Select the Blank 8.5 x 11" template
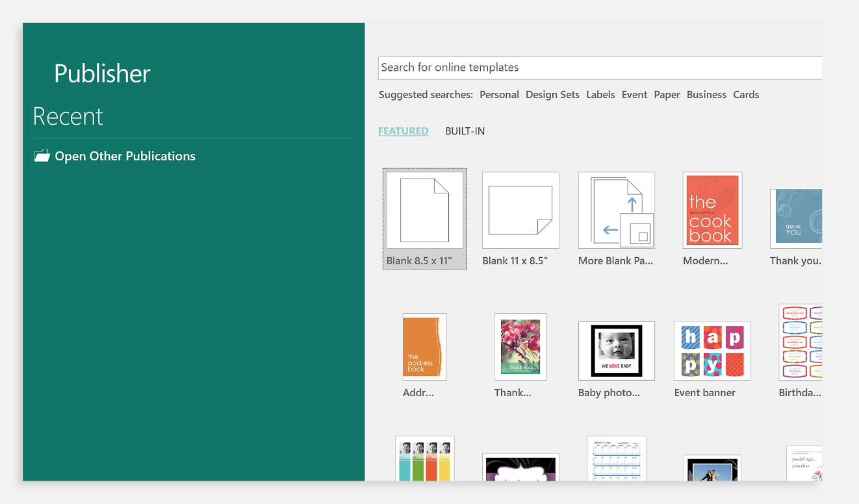This screenshot has width=859, height=504. click(424, 210)
